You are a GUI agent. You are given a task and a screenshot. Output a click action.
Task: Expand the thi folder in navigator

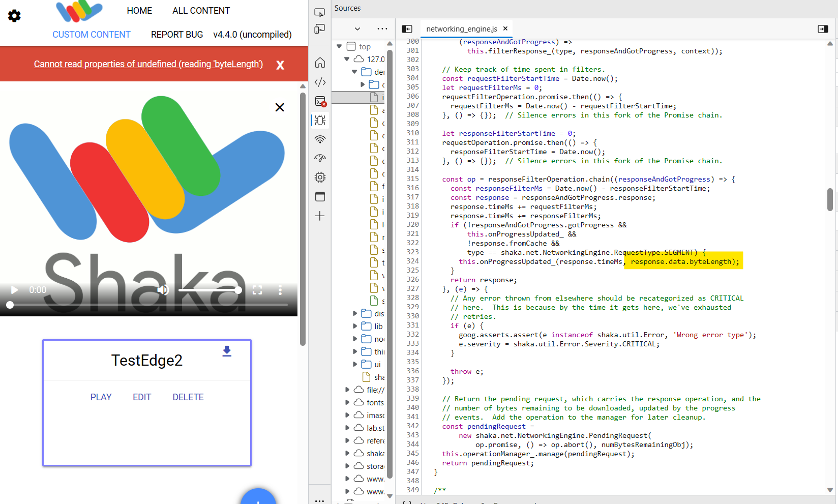355,351
